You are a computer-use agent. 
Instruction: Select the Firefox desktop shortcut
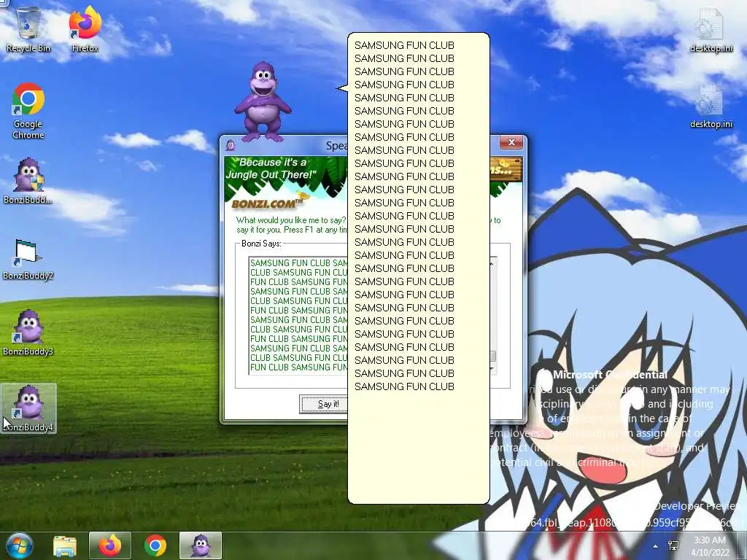tap(85, 28)
